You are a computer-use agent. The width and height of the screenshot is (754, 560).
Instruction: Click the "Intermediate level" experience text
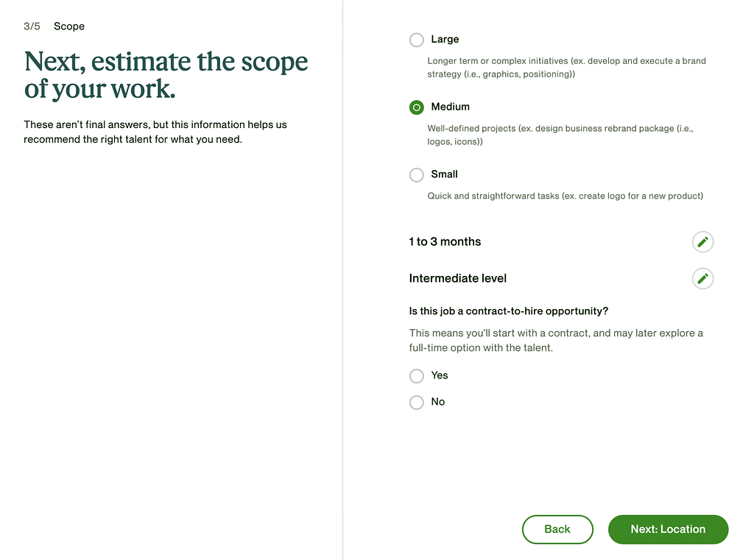pos(457,278)
